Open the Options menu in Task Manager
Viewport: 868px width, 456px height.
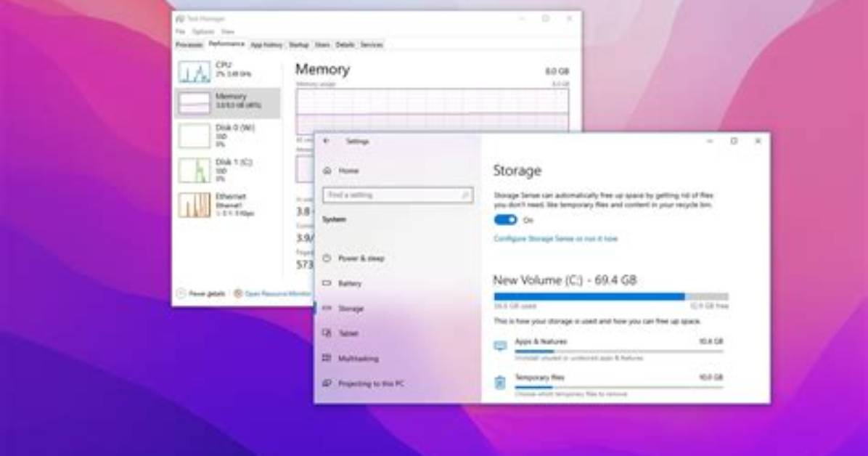[203, 31]
